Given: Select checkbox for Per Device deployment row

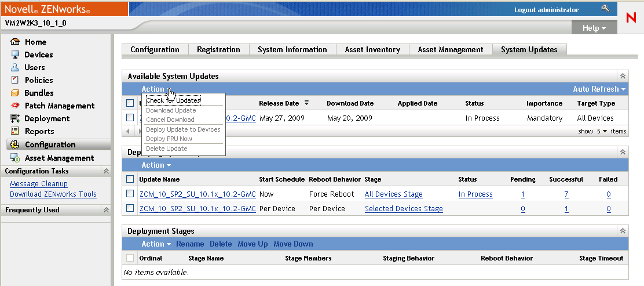Looking at the screenshot, I should coord(130,208).
